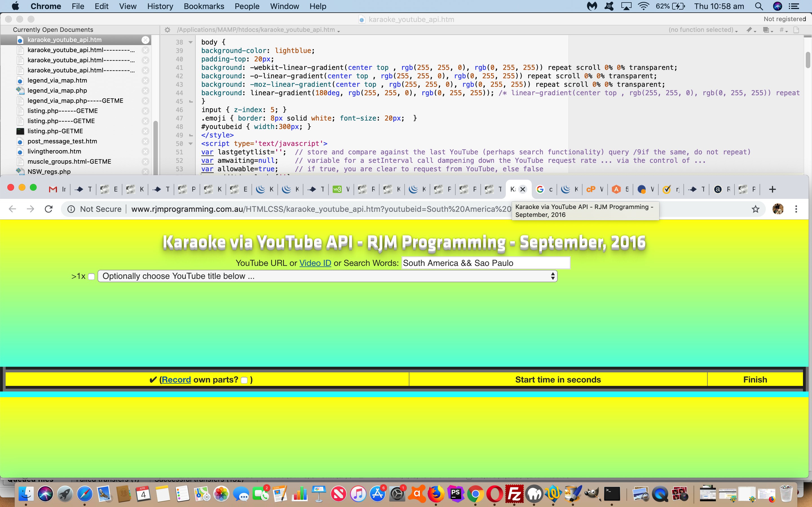
Task: Open the no function selected popup
Action: (703, 30)
